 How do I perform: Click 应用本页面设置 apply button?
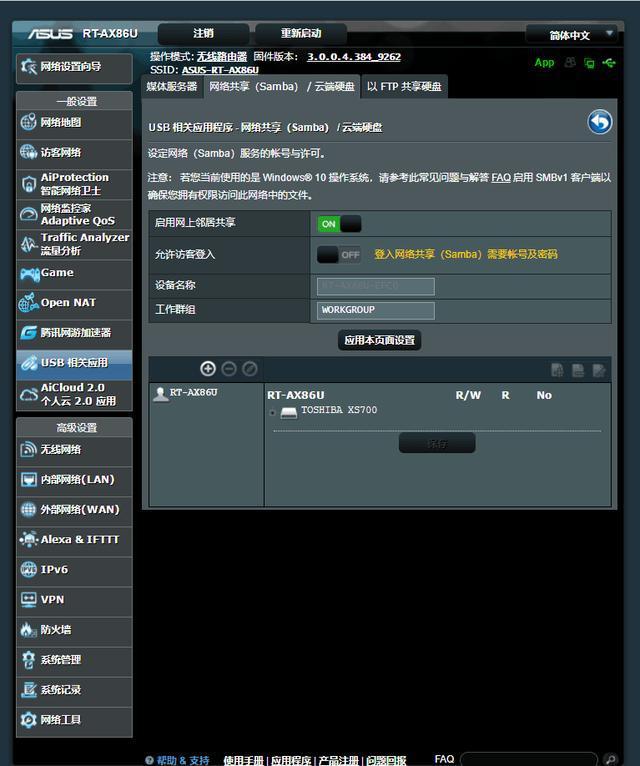[x=380, y=340]
